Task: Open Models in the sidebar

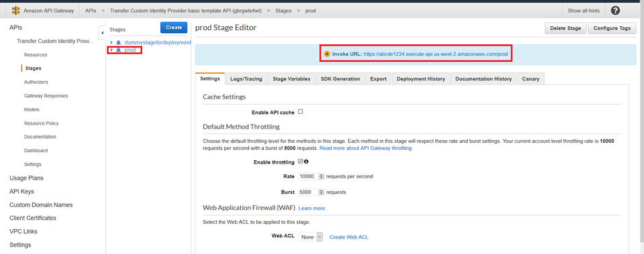Action: [32, 109]
